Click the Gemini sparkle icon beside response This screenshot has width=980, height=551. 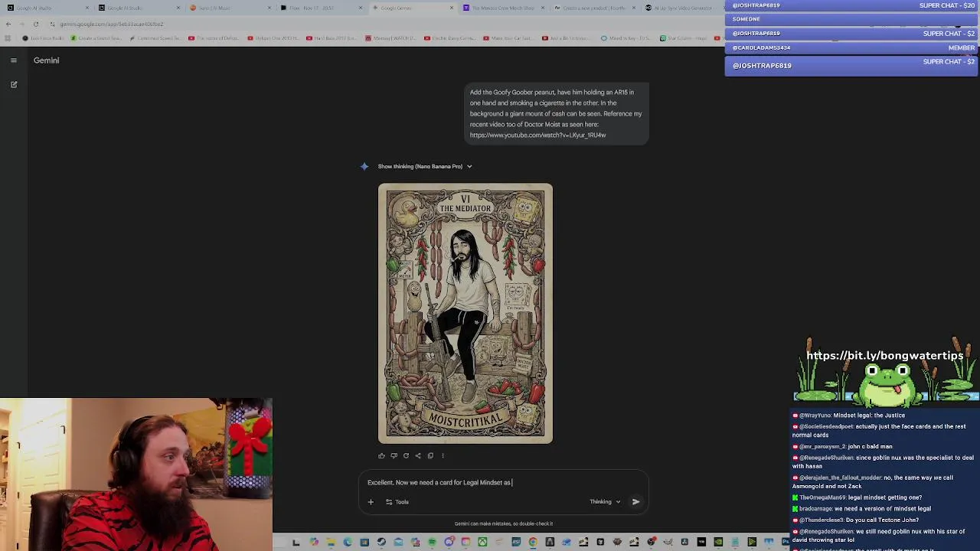tap(364, 166)
